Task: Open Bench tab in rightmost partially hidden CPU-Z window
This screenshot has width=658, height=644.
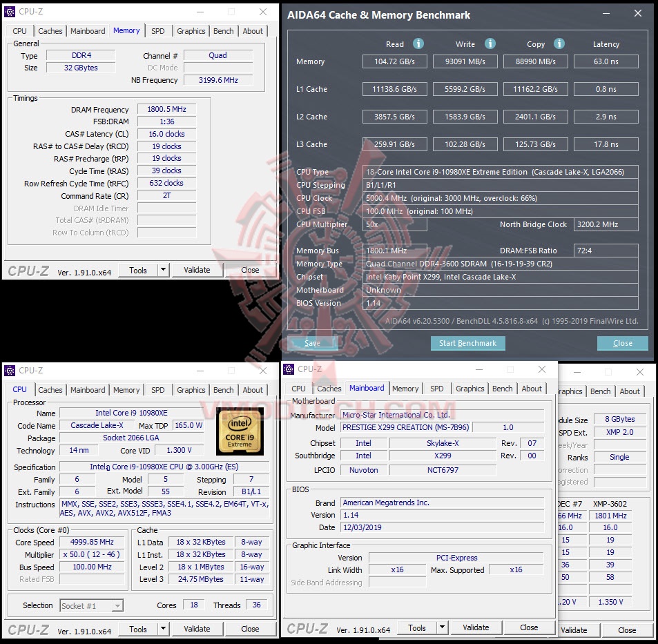Action: [600, 391]
